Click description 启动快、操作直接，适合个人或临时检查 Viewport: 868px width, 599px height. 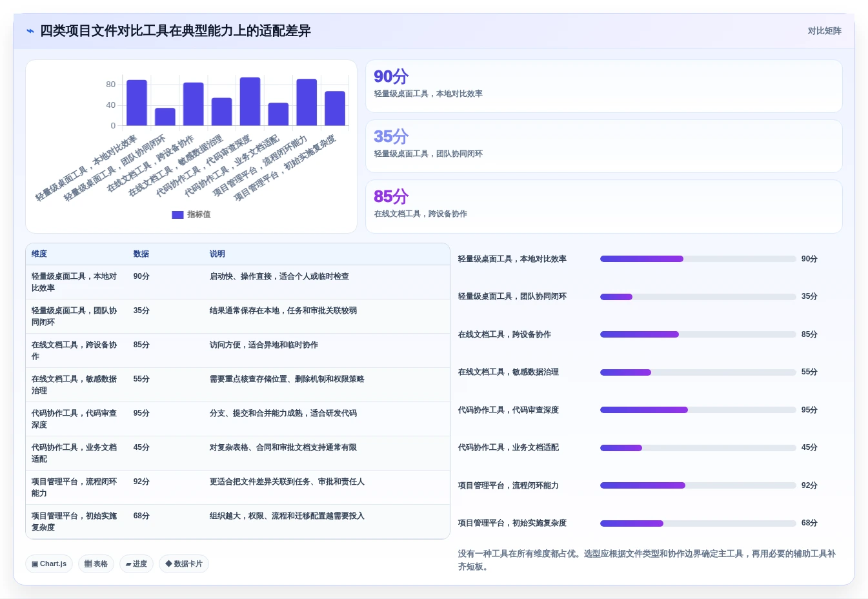coord(279,276)
